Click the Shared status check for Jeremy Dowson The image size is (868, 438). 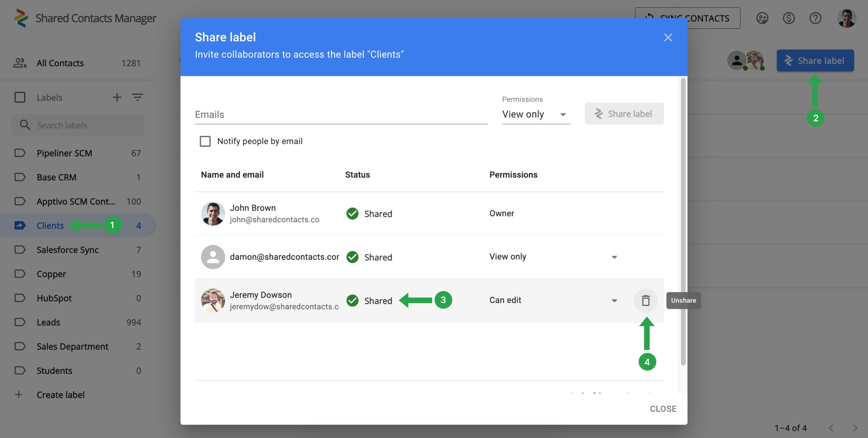click(x=352, y=300)
